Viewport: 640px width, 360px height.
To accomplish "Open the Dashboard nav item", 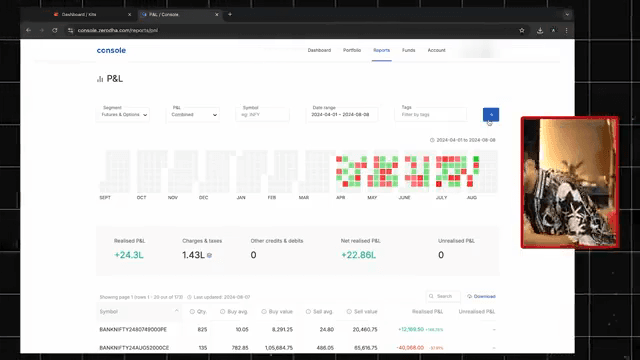I will click(x=319, y=50).
